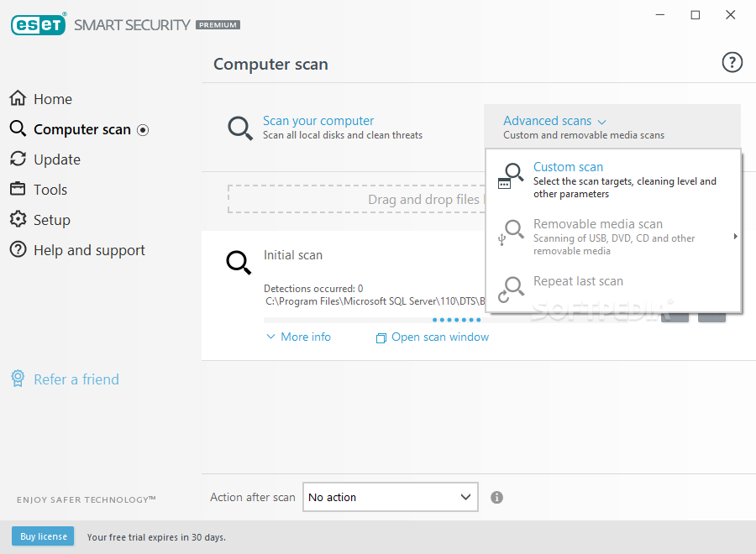Click Open scan window link
This screenshot has height=554, width=756.
pos(440,337)
